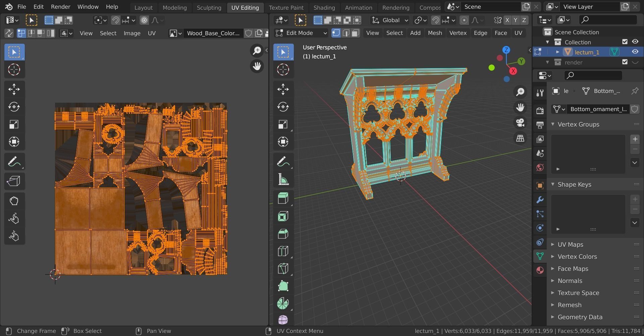Select the Rotate tool in UV editor
The image size is (644, 336).
coord(14,107)
